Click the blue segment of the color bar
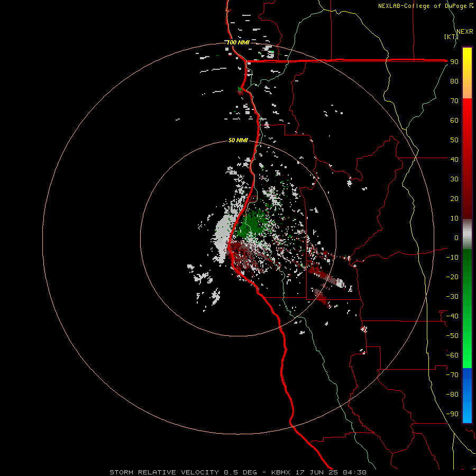Image resolution: width=476 pixels, height=476 pixels. coord(467,395)
